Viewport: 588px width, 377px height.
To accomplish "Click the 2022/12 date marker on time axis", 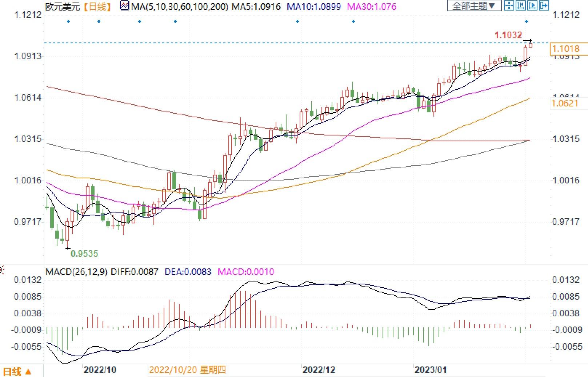I will 319,370.
